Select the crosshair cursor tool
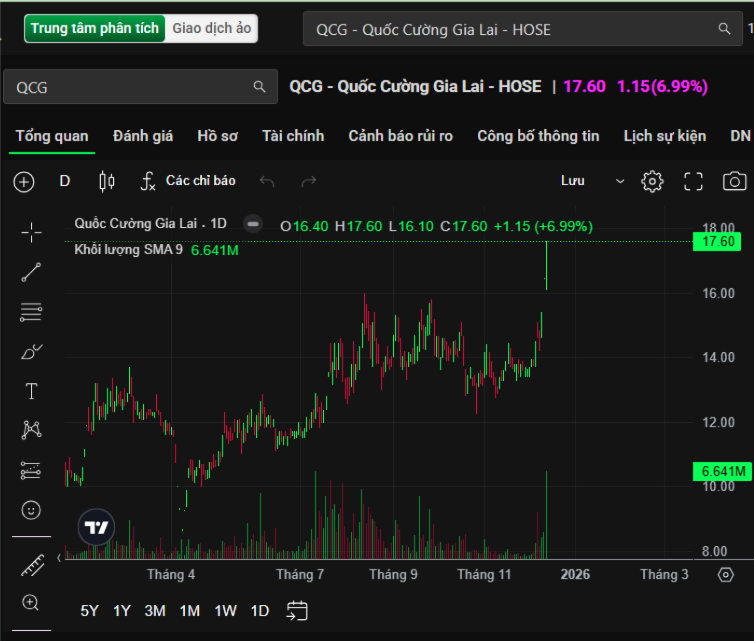This screenshot has height=641, width=754. click(31, 233)
